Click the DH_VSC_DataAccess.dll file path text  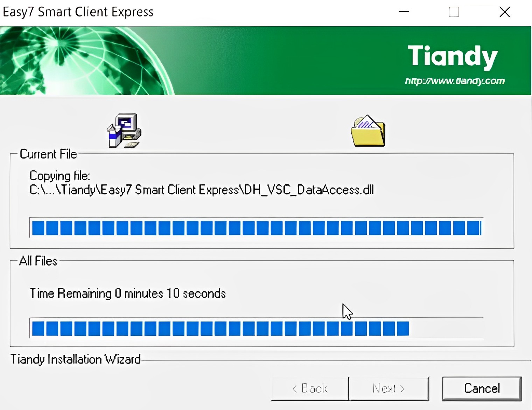(202, 190)
